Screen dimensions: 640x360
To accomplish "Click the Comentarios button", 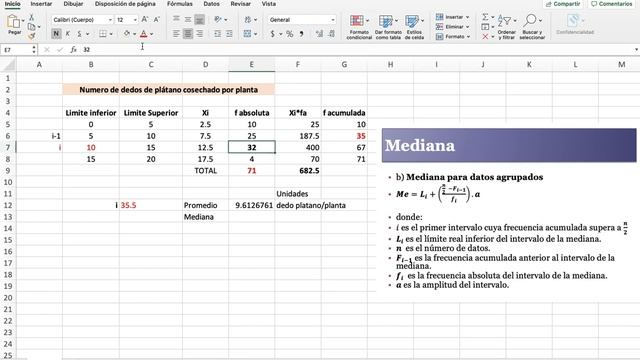I will point(611,4).
